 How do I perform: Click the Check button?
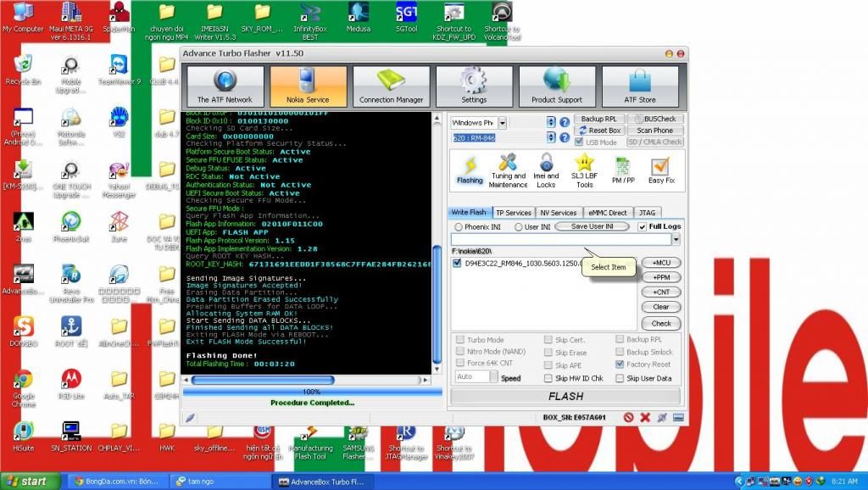[661, 323]
